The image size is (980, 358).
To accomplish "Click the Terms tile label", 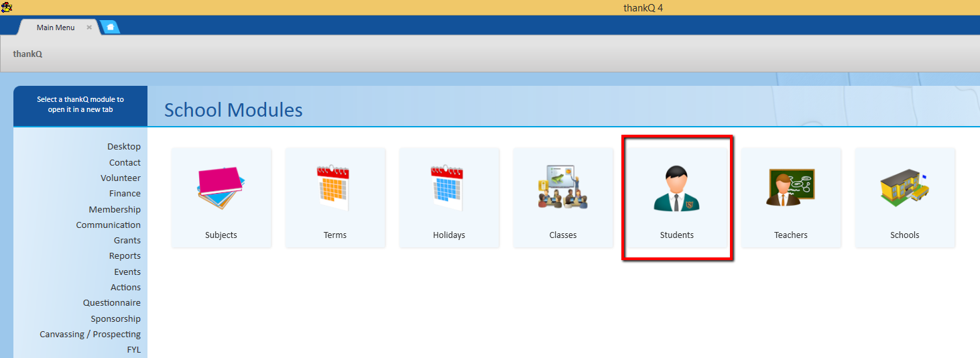I will point(335,235).
